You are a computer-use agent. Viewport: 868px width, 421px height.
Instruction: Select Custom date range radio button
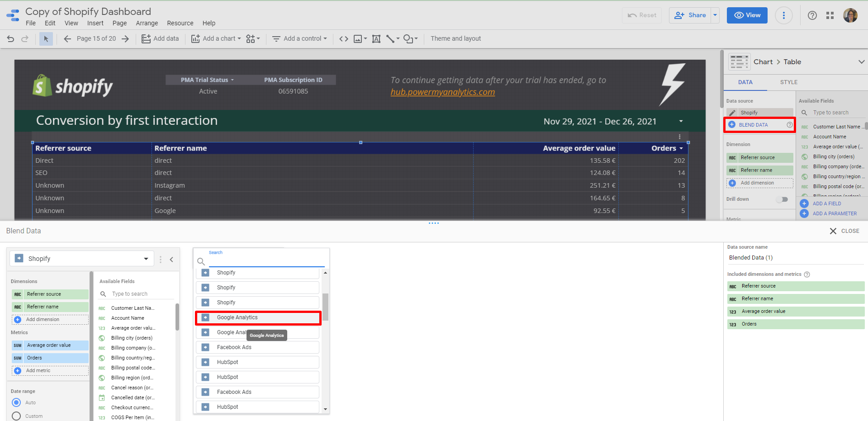pyautogui.click(x=16, y=416)
